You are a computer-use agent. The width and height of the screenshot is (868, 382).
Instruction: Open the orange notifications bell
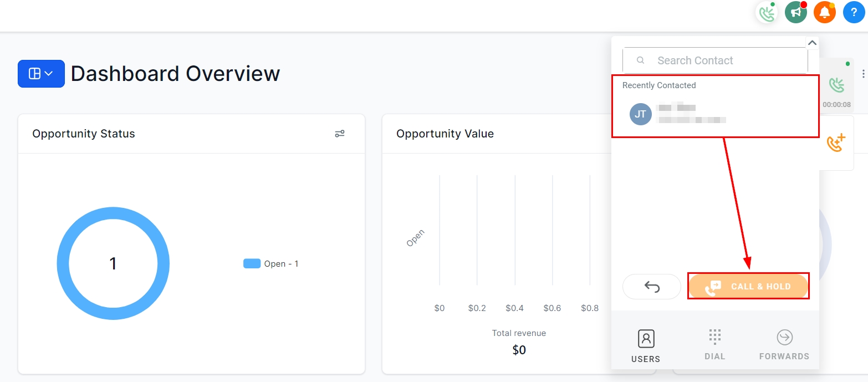point(824,12)
